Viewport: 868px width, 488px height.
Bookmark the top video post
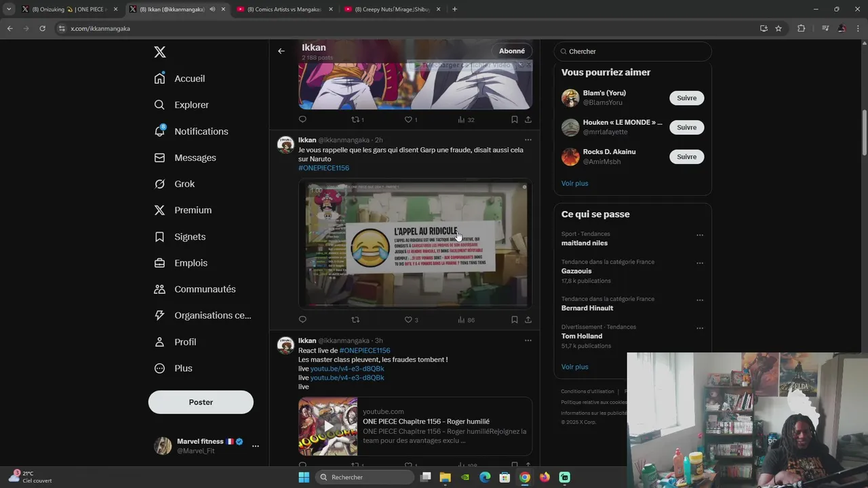click(515, 119)
